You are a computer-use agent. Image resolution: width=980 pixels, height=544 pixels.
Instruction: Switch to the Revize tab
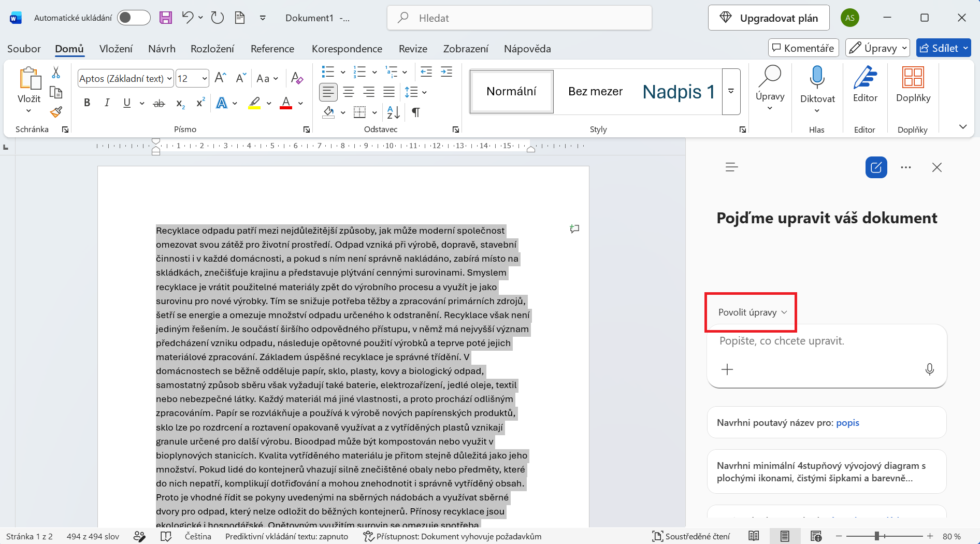[x=413, y=49]
